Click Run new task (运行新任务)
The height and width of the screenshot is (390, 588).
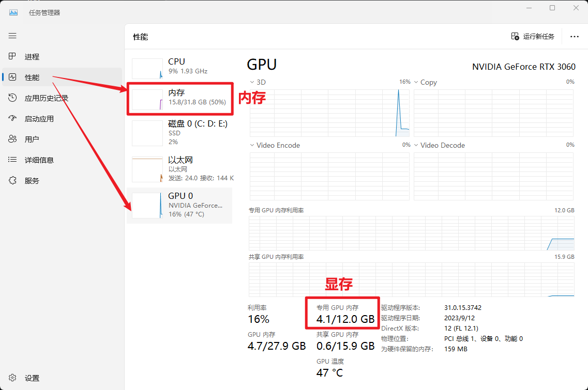point(533,36)
